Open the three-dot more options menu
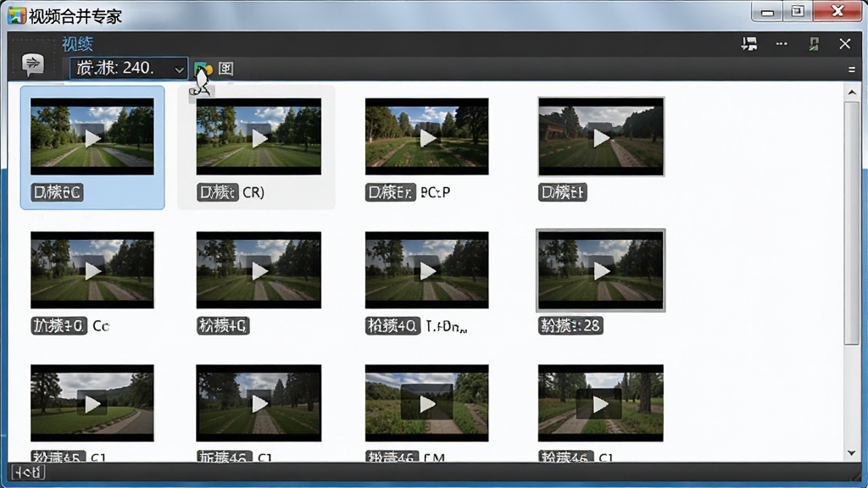 click(782, 44)
